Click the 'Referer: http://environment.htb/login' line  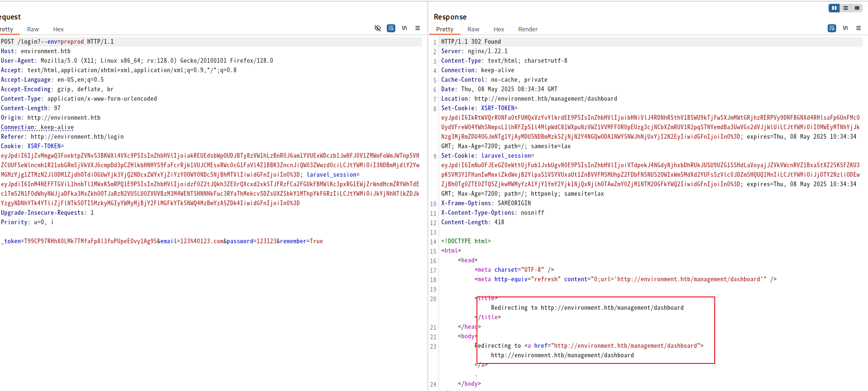pos(62,137)
